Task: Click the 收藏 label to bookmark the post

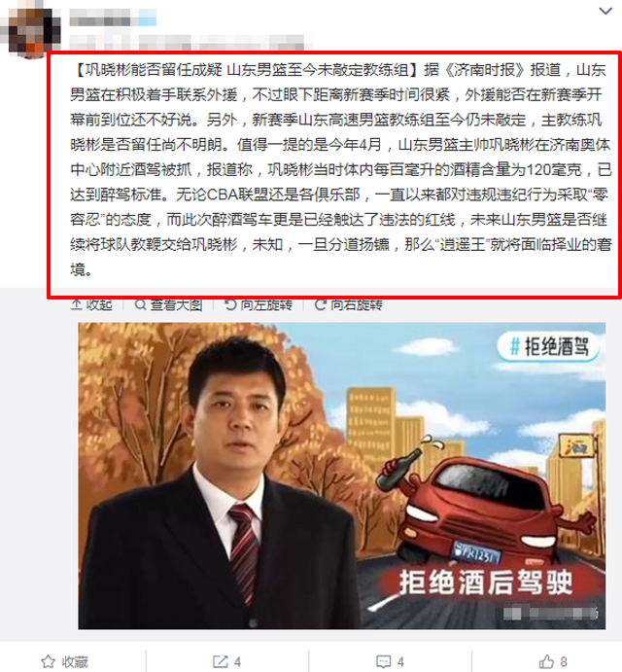Action: click(x=75, y=661)
